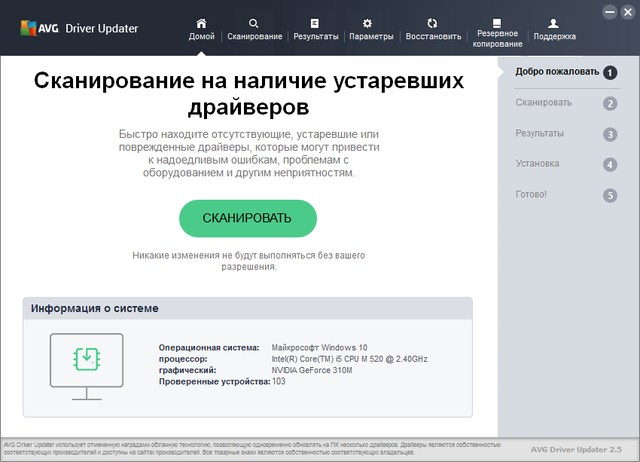Select the Установка step in sidebar

click(x=538, y=163)
